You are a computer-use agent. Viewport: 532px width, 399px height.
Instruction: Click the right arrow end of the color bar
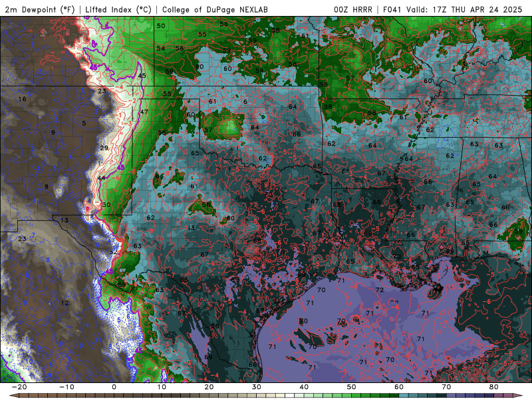click(518, 395)
